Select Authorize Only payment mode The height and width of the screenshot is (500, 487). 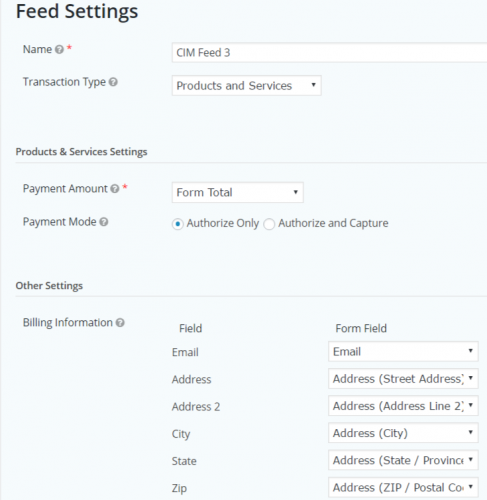click(x=178, y=224)
